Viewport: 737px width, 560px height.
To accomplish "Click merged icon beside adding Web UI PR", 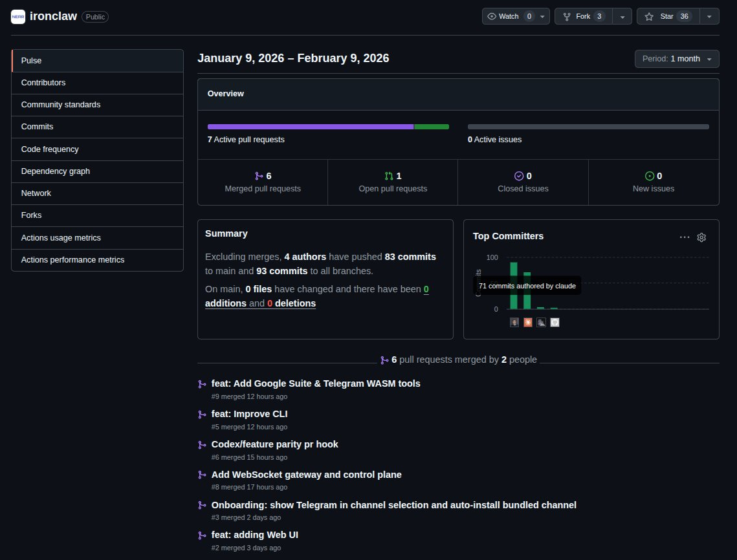I will click(x=202, y=535).
